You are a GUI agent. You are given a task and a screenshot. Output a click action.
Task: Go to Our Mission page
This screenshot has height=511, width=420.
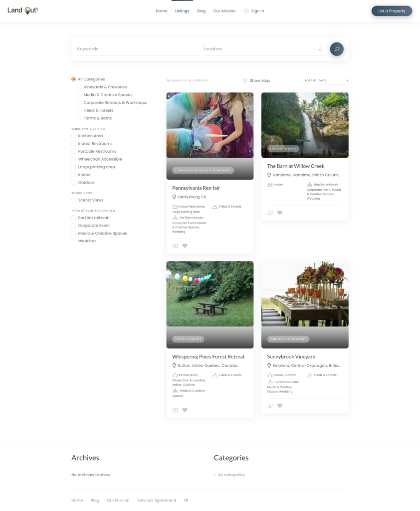coord(224,11)
